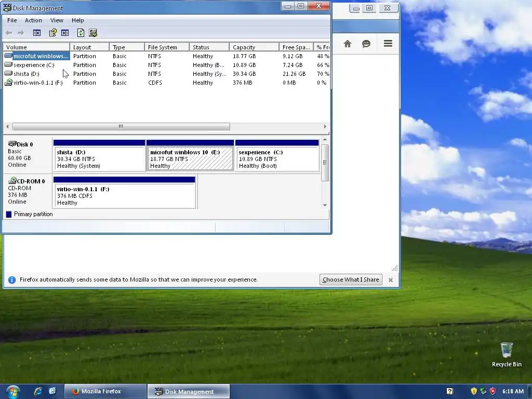Select microfut winblows volume row
532x399 pixels.
coord(166,56)
